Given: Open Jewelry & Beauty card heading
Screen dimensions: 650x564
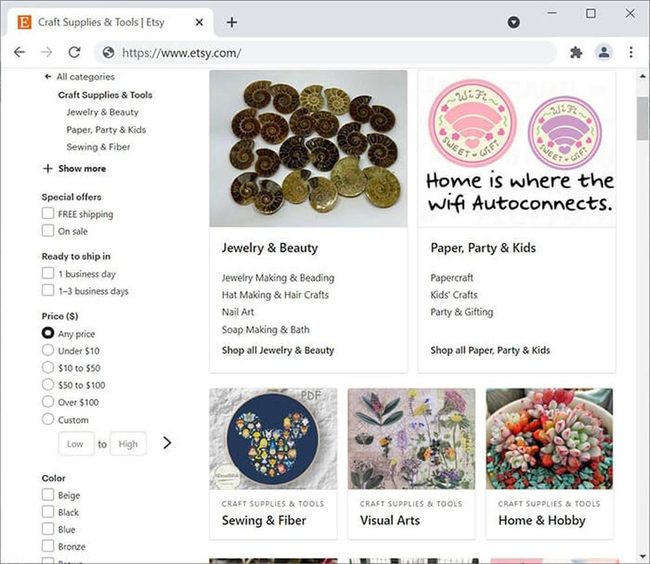Looking at the screenshot, I should tap(270, 248).
